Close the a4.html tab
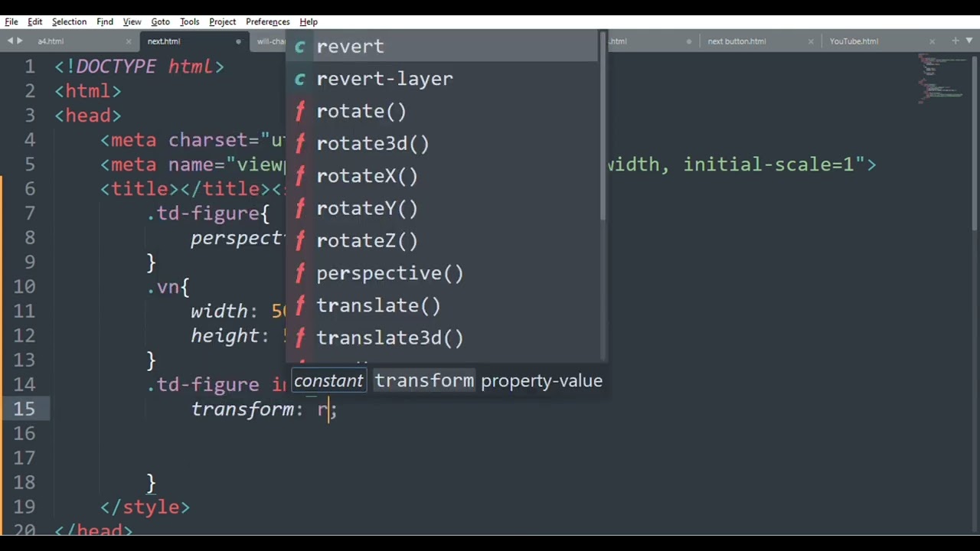Image resolution: width=980 pixels, height=551 pixels. [129, 41]
